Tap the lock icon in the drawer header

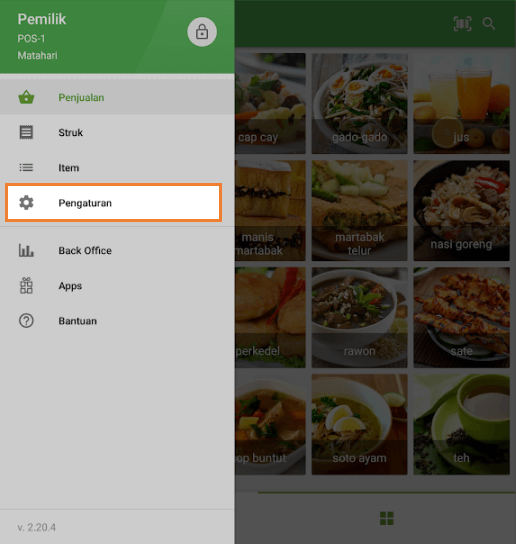(x=202, y=32)
